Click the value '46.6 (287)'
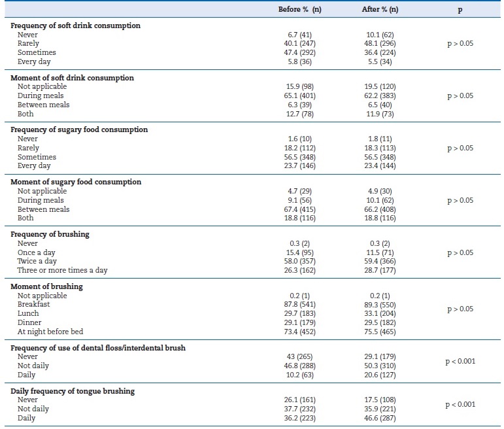Screen dimensions: 504x429 (380, 418)
